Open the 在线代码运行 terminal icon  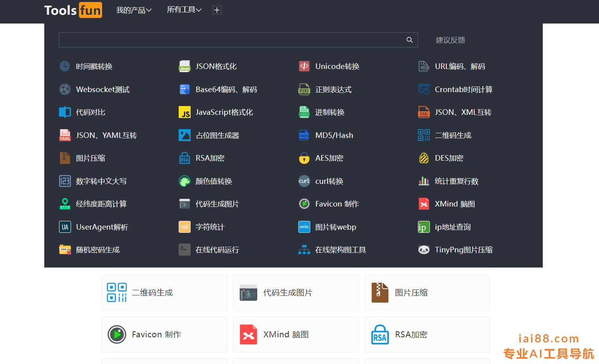pyautogui.click(x=185, y=250)
